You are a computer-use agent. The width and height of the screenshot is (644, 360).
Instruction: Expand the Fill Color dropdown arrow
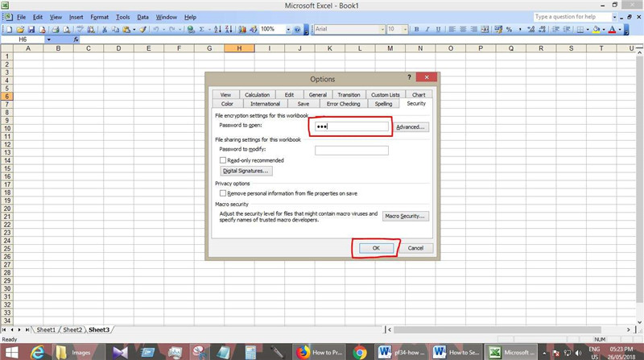pyautogui.click(x=604, y=29)
